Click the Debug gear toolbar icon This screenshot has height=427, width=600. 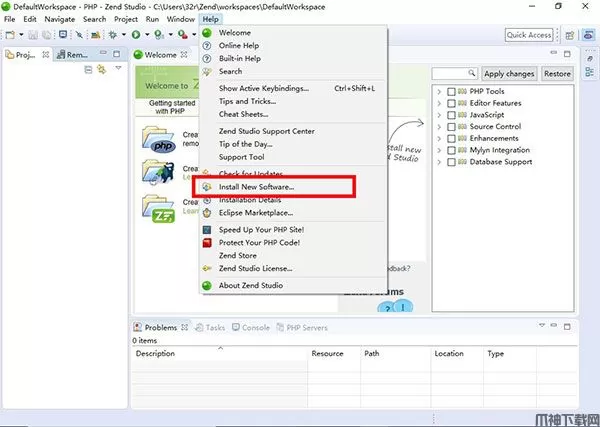111,35
